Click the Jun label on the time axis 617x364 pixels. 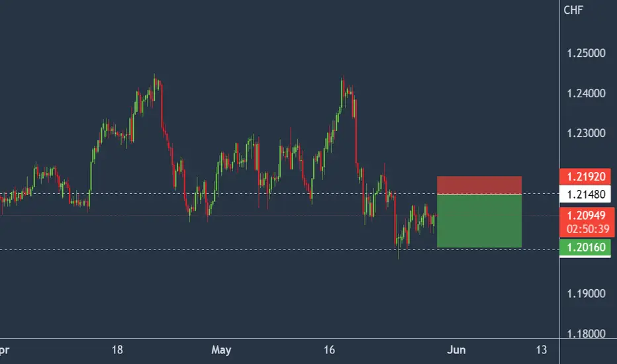tap(456, 350)
